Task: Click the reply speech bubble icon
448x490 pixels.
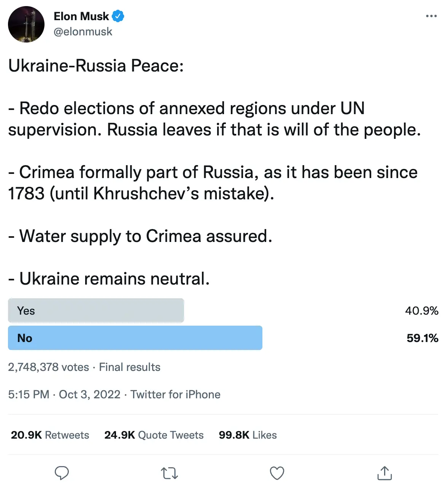Action: pos(62,473)
